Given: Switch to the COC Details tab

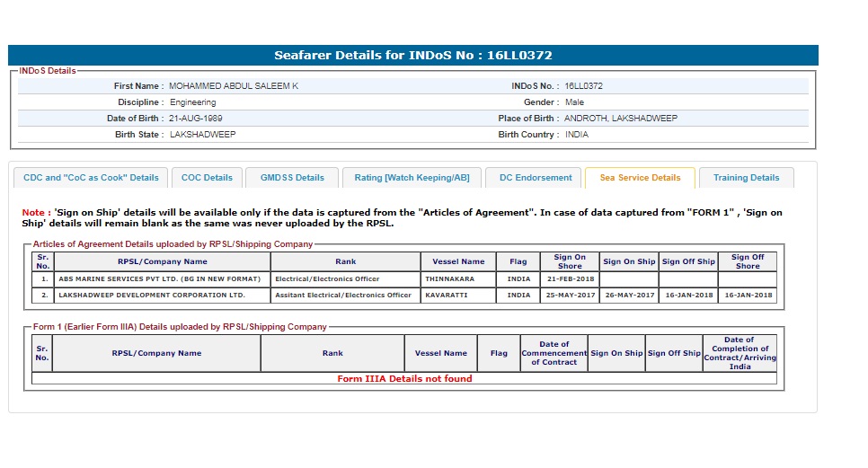Looking at the screenshot, I should point(207,178).
